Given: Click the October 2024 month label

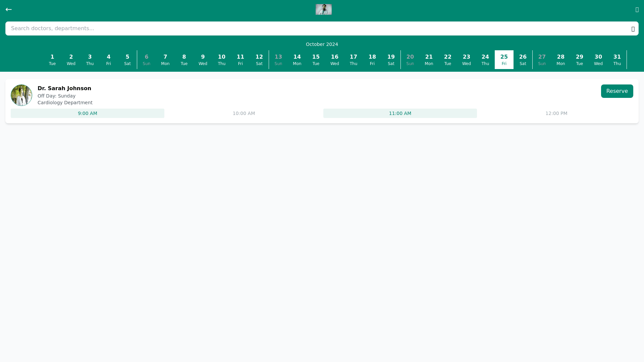Looking at the screenshot, I should tap(322, 44).
